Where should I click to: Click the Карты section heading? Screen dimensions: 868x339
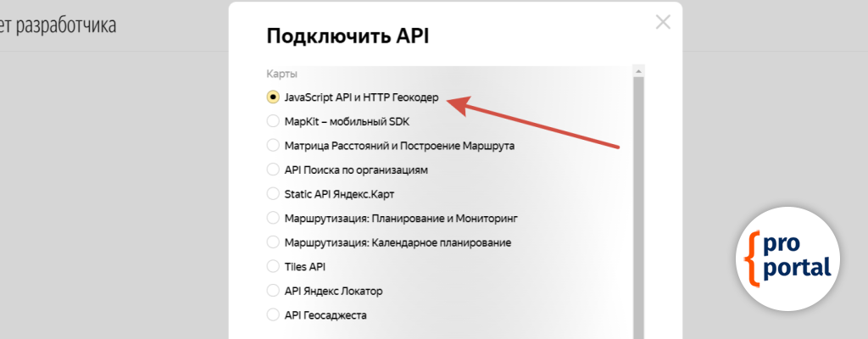point(281,74)
